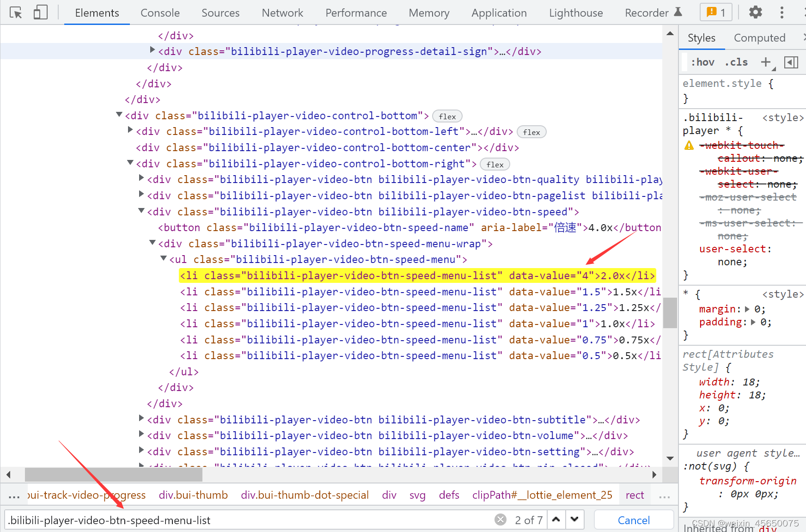This screenshot has height=532, width=806.
Task: Select the defs breadcrumb
Action: (x=449, y=495)
